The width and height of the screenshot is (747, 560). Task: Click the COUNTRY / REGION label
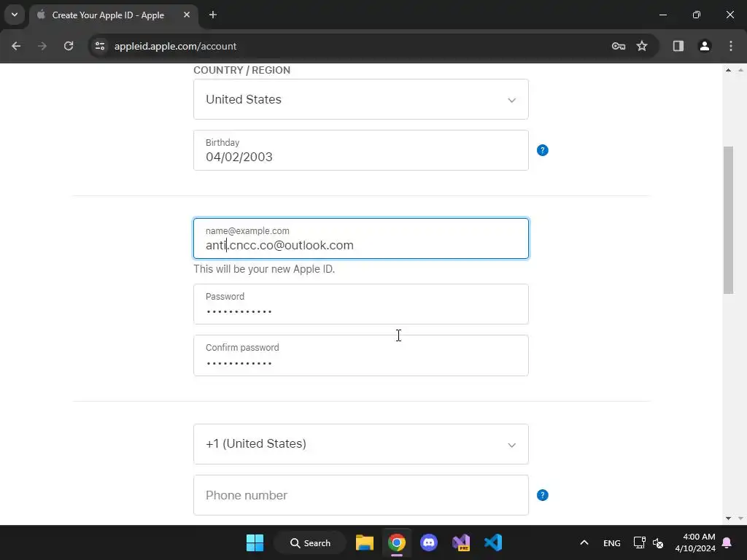tap(241, 70)
